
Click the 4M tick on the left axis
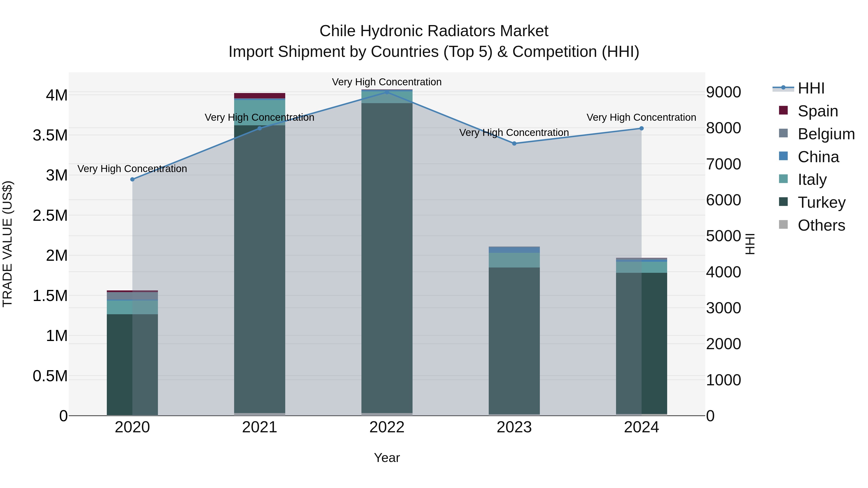click(57, 95)
